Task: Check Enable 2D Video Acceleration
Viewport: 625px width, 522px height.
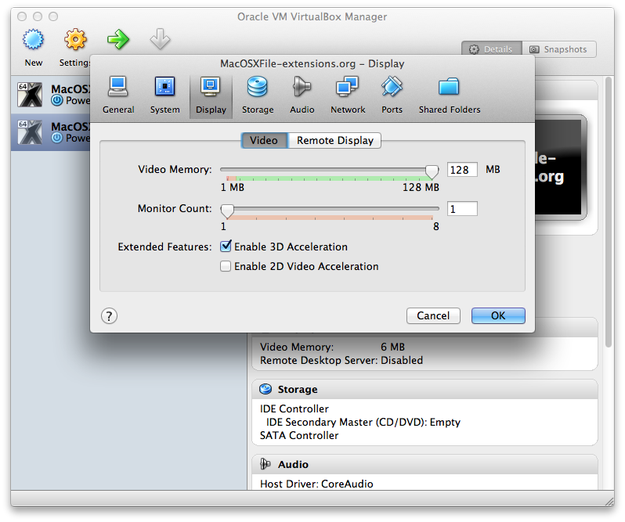Action: (225, 266)
